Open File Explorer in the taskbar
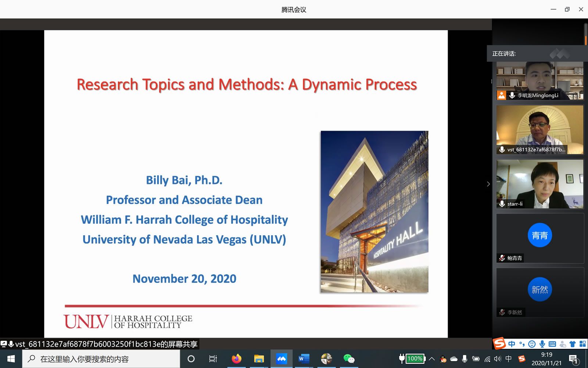The height and width of the screenshot is (368, 588). [259, 358]
